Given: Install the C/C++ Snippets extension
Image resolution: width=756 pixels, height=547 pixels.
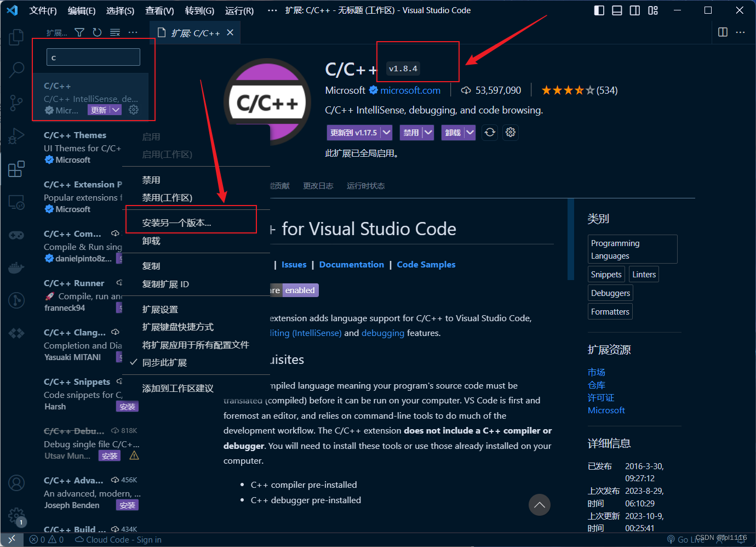Looking at the screenshot, I should coord(127,407).
